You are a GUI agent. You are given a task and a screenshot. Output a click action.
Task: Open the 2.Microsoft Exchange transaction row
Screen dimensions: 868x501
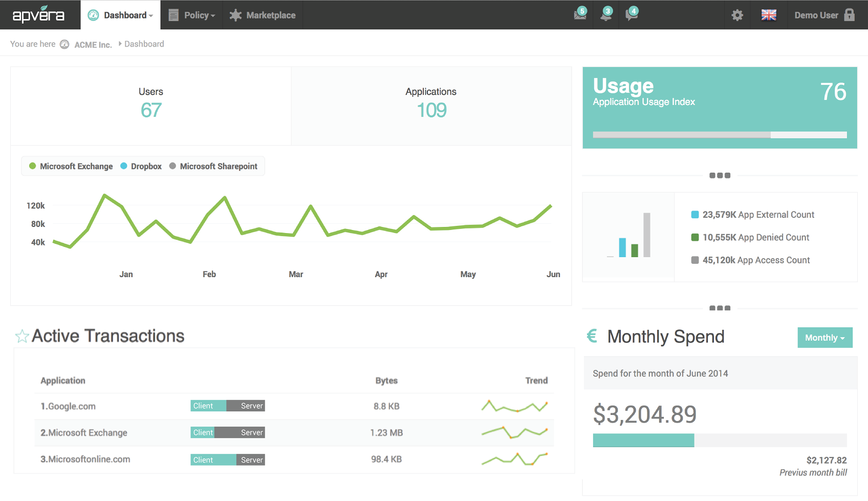click(294, 433)
